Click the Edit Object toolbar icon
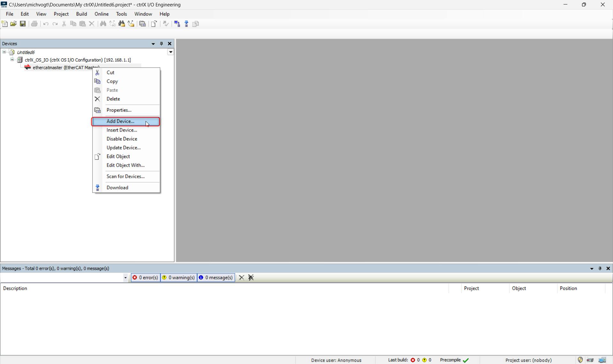This screenshot has width=613, height=364. [154, 24]
